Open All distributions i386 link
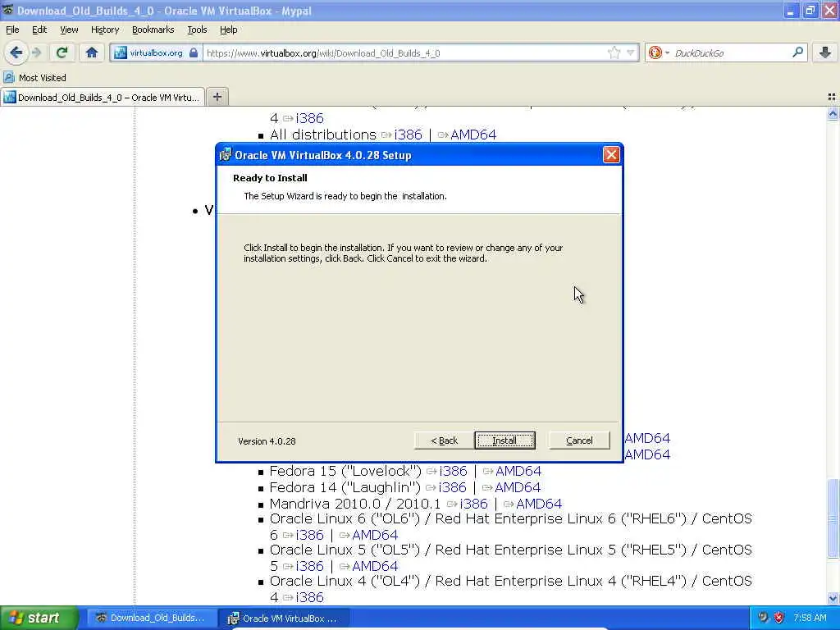The image size is (840, 630). point(408,135)
